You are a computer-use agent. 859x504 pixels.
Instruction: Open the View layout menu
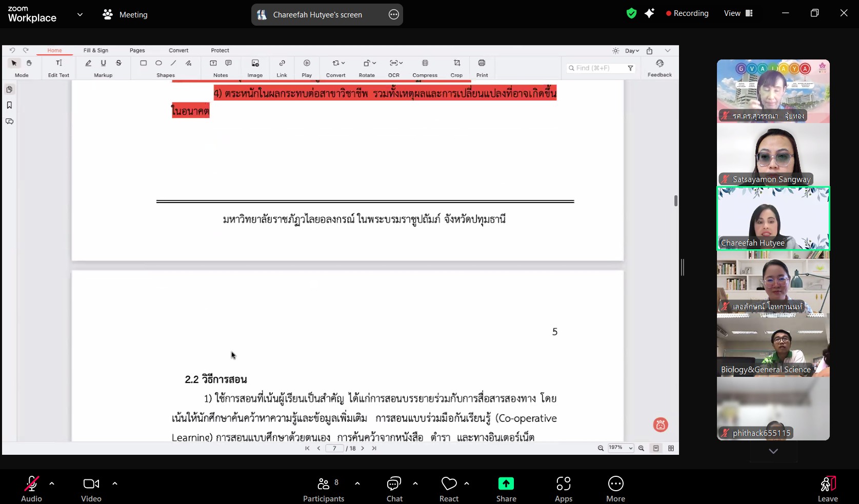738,14
